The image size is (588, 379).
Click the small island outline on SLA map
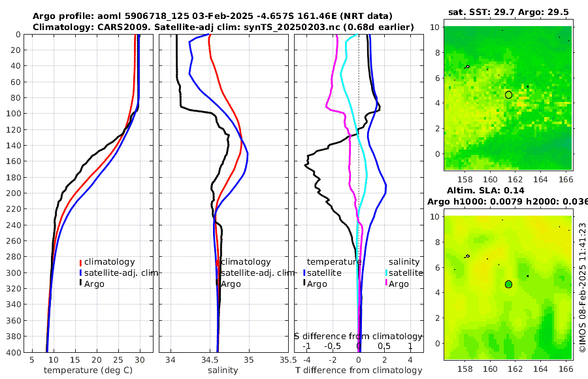pos(467,256)
